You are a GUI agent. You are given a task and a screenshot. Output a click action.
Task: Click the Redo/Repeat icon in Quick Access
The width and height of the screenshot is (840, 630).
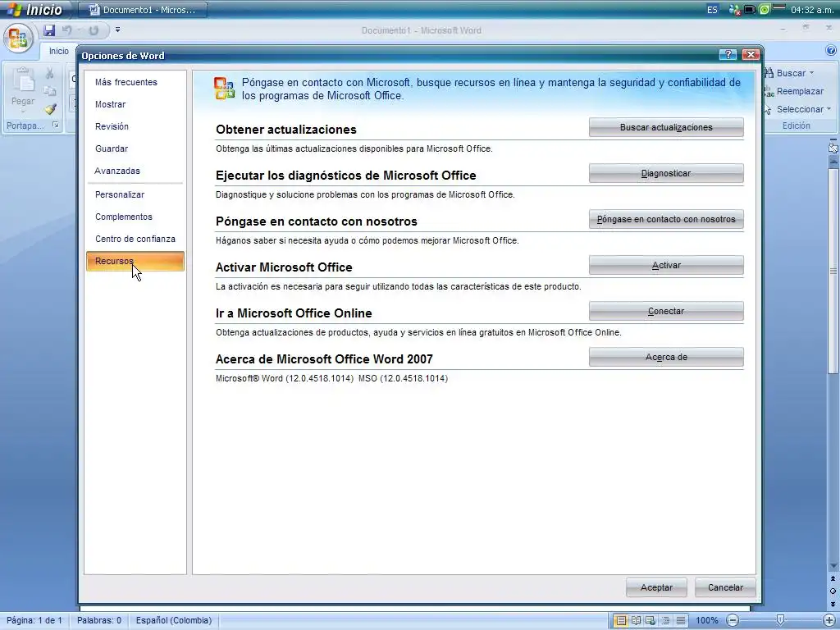click(x=94, y=30)
